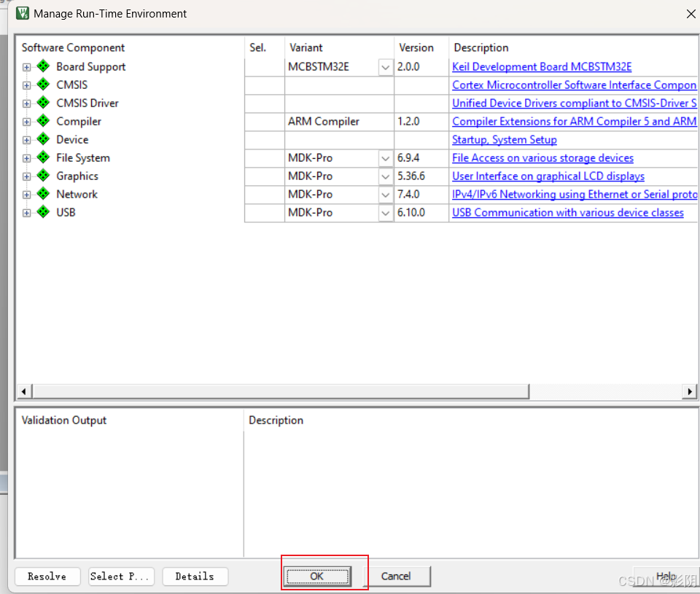Click the version 6.10.0 cell
This screenshot has height=594, width=700.
tap(421, 212)
